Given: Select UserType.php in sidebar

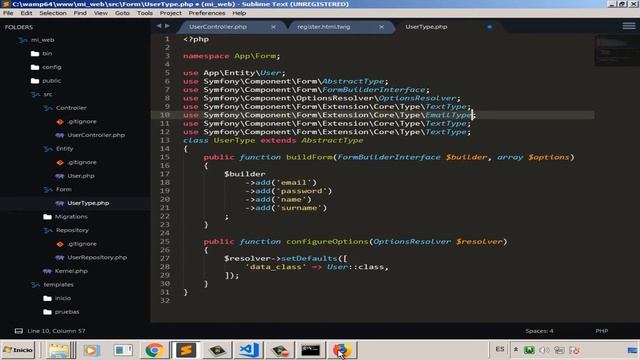Looking at the screenshot, I should tap(88, 203).
